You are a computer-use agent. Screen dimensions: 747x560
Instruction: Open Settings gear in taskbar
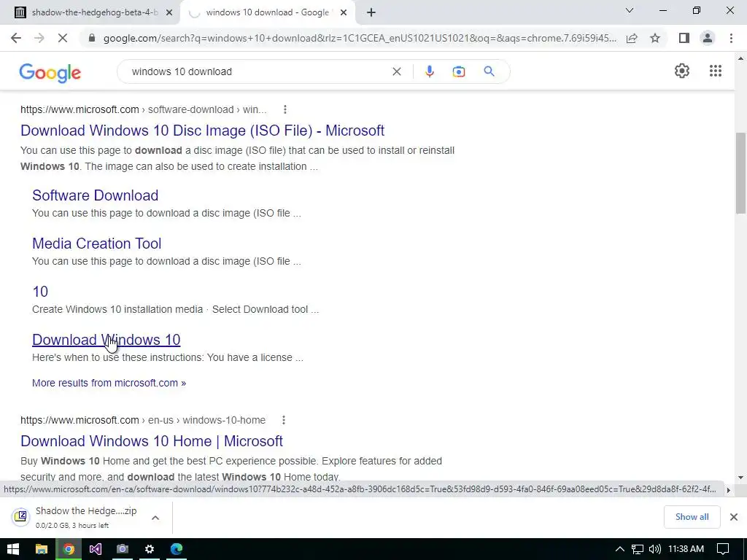coord(149,549)
